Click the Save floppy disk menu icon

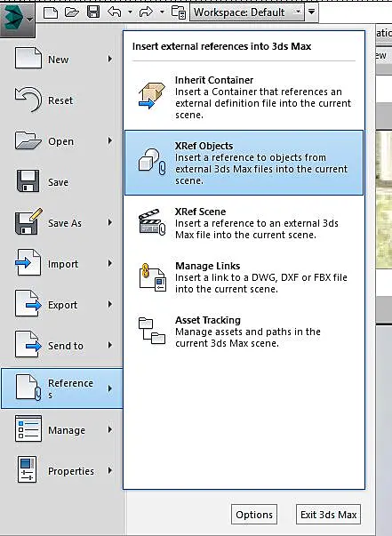click(x=28, y=181)
